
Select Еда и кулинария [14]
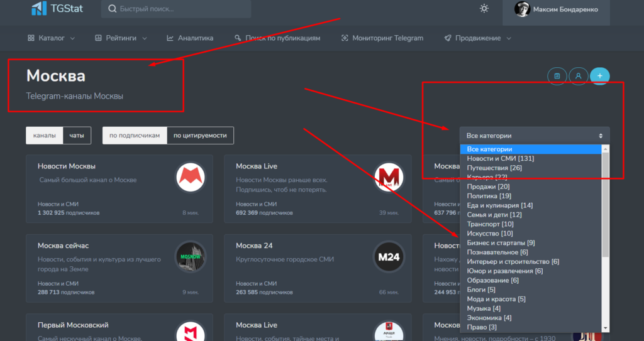tap(531, 205)
